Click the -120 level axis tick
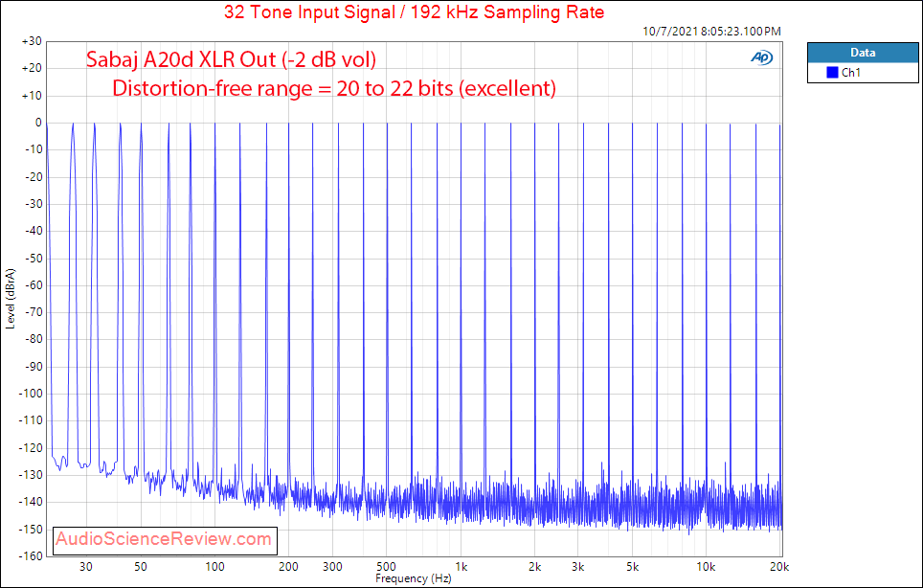Viewport: 923px width, 588px height. pos(31,447)
